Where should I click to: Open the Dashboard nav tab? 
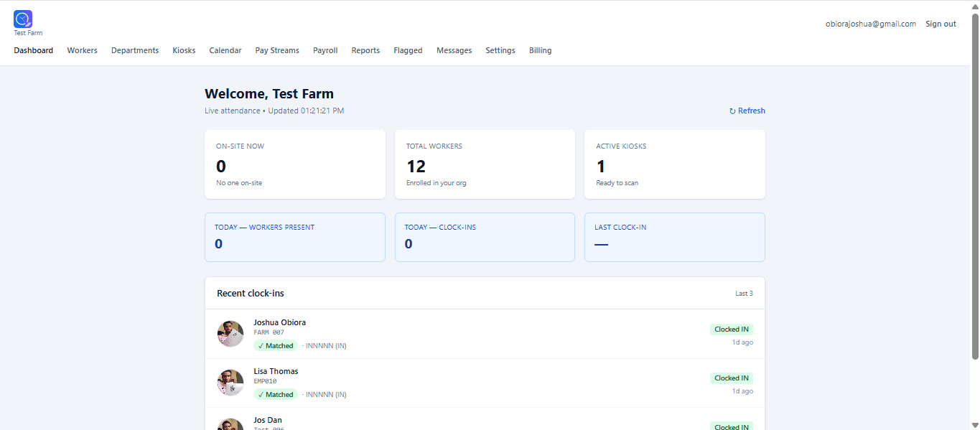(34, 50)
